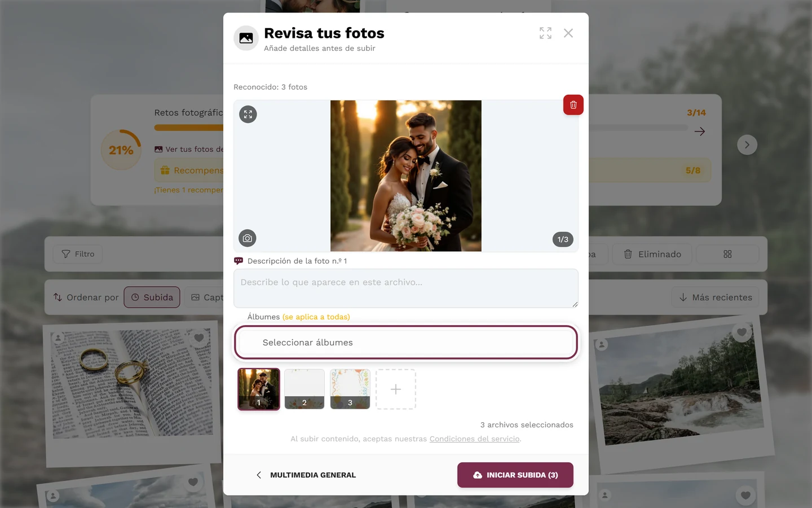Screen dimensions: 812x508
Task: Switch to grid view icon in background
Action: coord(727,255)
